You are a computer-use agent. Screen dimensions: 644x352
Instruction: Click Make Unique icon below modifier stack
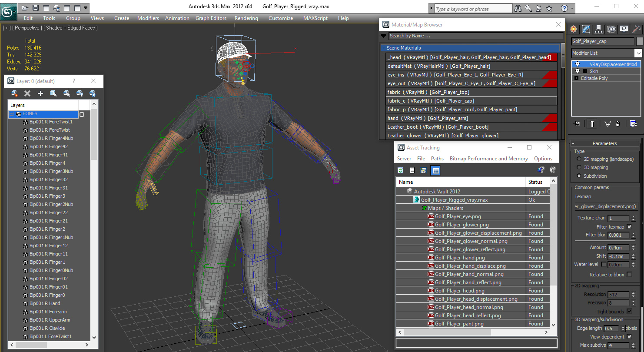pyautogui.click(x=607, y=124)
